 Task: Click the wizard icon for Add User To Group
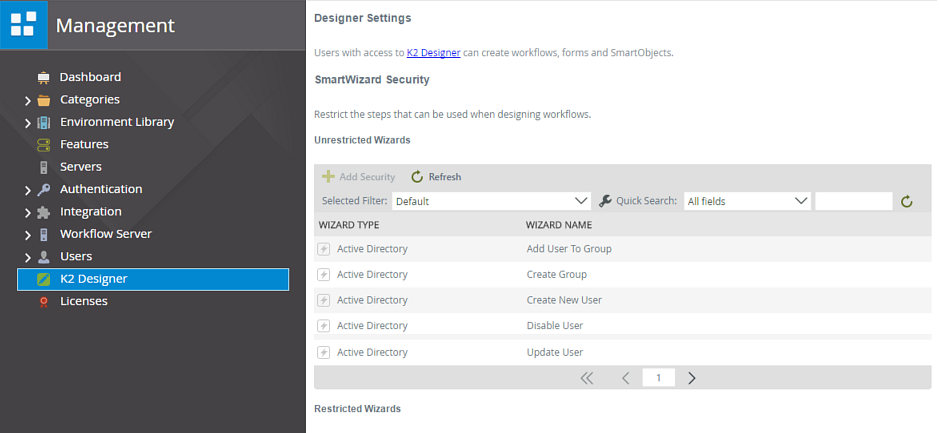(324, 249)
